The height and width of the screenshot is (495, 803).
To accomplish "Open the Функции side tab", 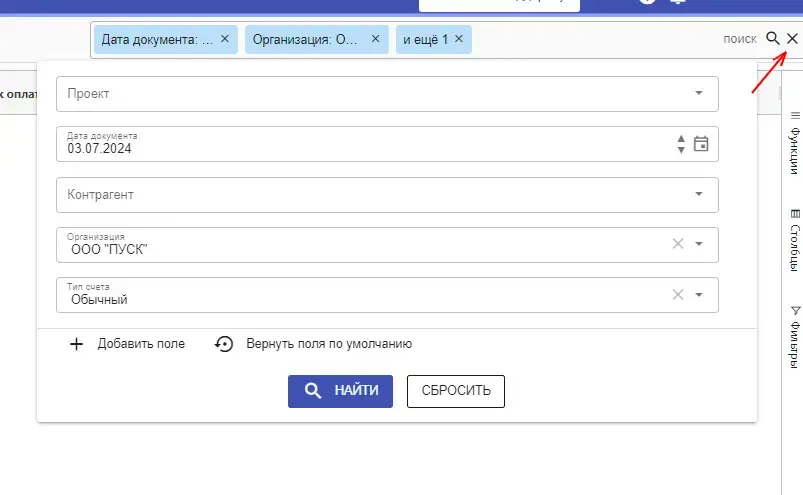I will 794,143.
